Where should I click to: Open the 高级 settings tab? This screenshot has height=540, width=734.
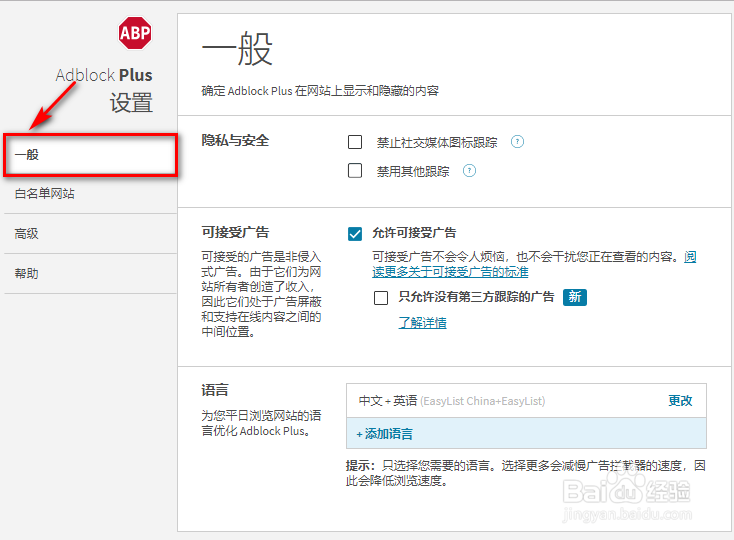[90, 234]
